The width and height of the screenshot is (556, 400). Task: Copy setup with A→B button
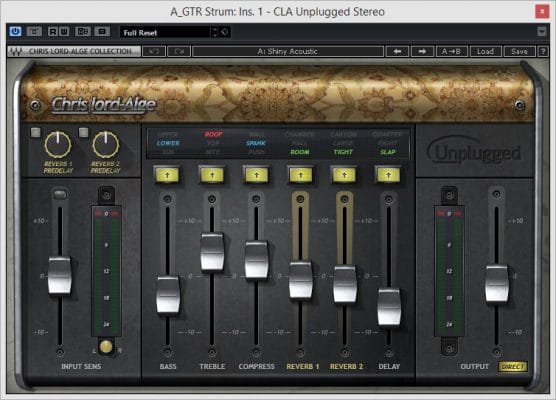tap(451, 51)
